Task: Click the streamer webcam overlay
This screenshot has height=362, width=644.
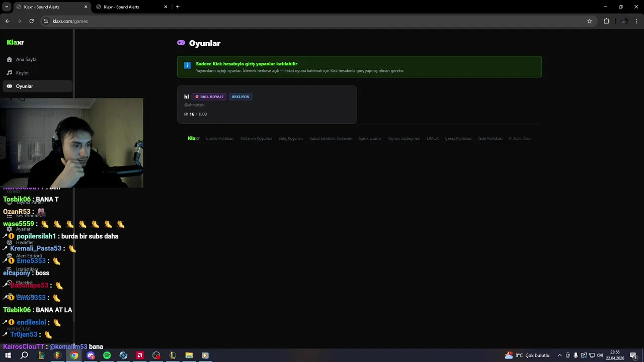Action: click(x=71, y=143)
